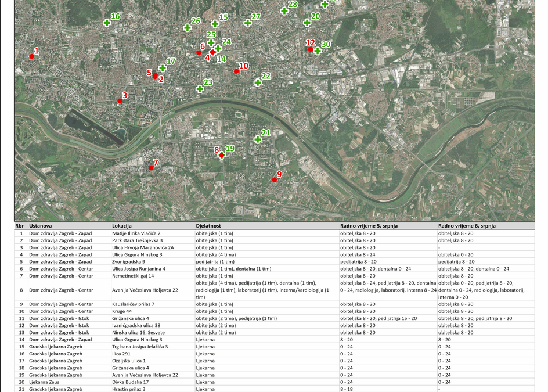
Task: Select green cross marker 16
Action: (107, 23)
